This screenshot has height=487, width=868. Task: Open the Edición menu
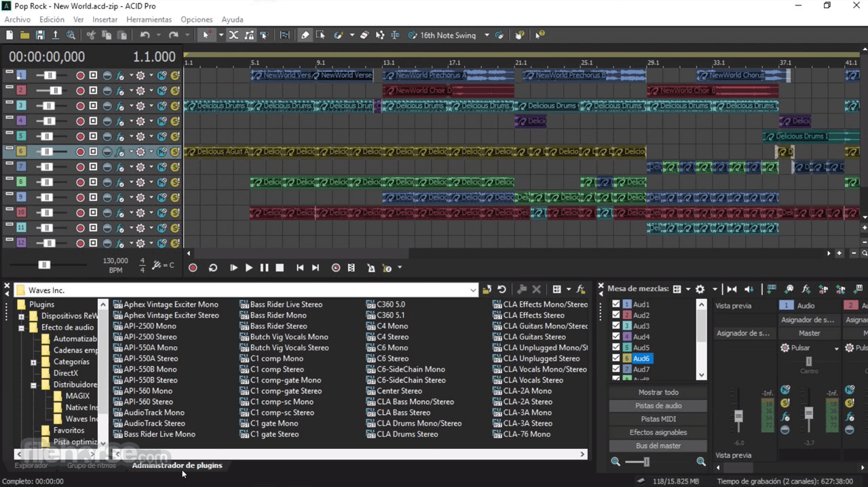point(52,20)
